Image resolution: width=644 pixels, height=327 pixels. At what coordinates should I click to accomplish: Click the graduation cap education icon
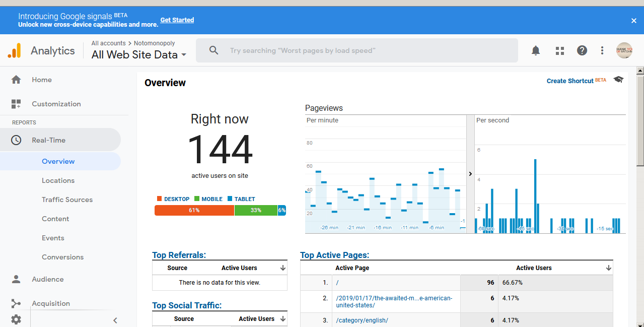coord(618,80)
